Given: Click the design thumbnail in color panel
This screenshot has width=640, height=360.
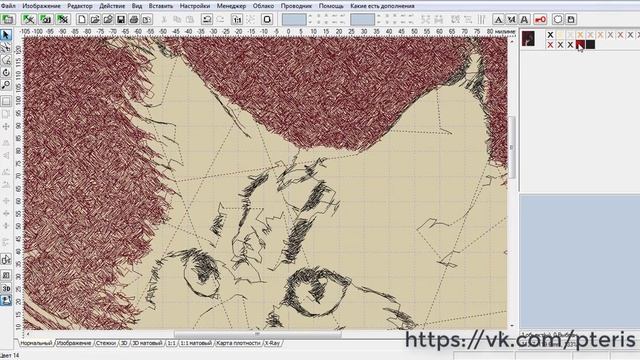Looking at the screenshot, I should pos(528,38).
